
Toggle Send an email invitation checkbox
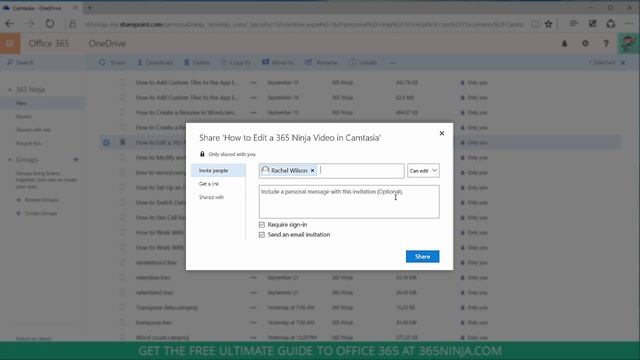click(262, 235)
